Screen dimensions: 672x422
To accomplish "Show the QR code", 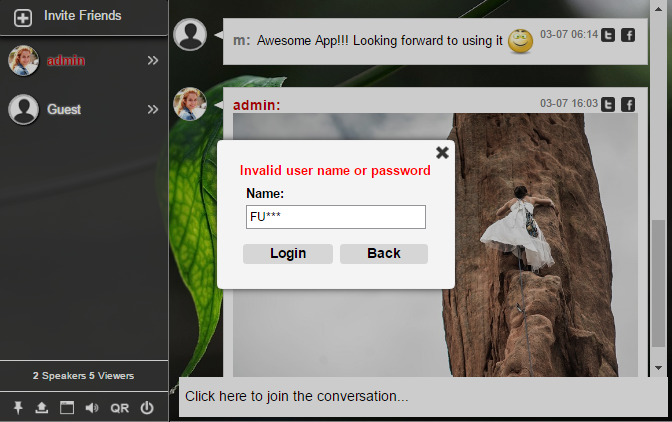I will pos(119,408).
